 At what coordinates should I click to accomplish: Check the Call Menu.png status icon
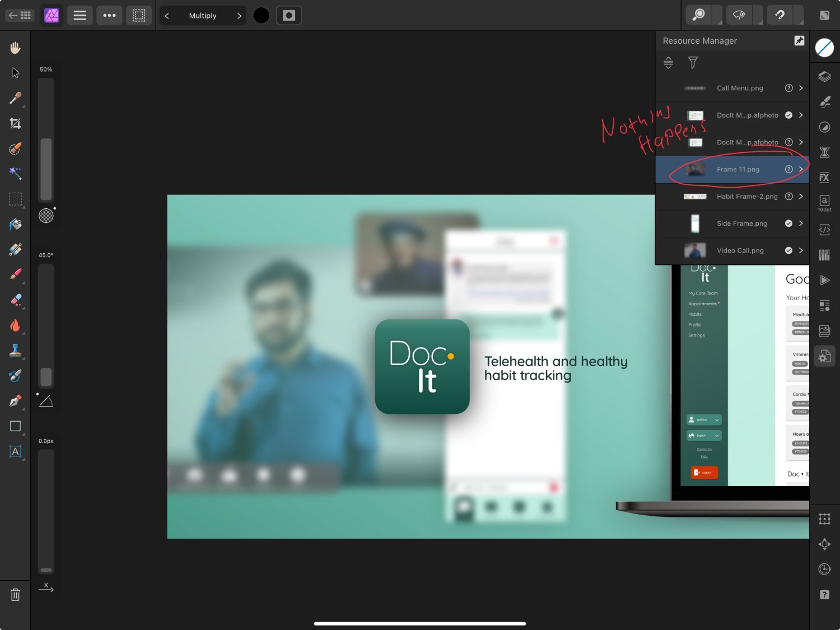tap(788, 88)
